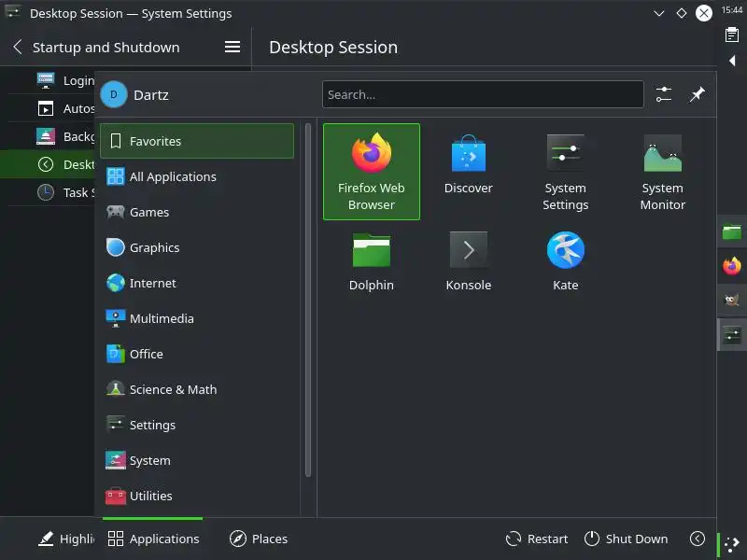Launch System Monitor app
747x560 pixels.
[x=662, y=172]
